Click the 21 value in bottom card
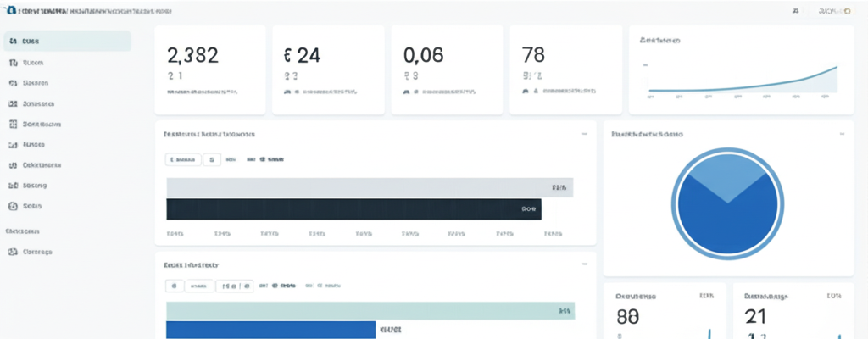868x339 pixels. (755, 317)
